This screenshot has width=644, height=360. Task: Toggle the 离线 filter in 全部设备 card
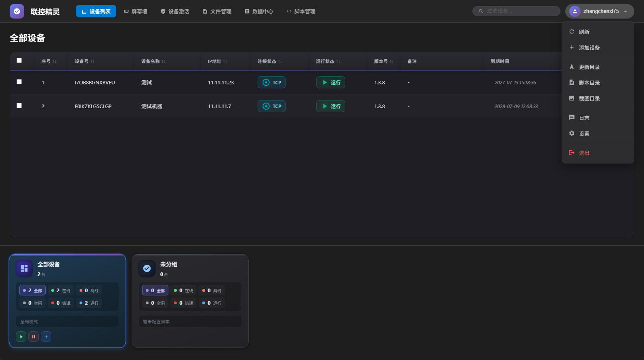(x=89, y=291)
